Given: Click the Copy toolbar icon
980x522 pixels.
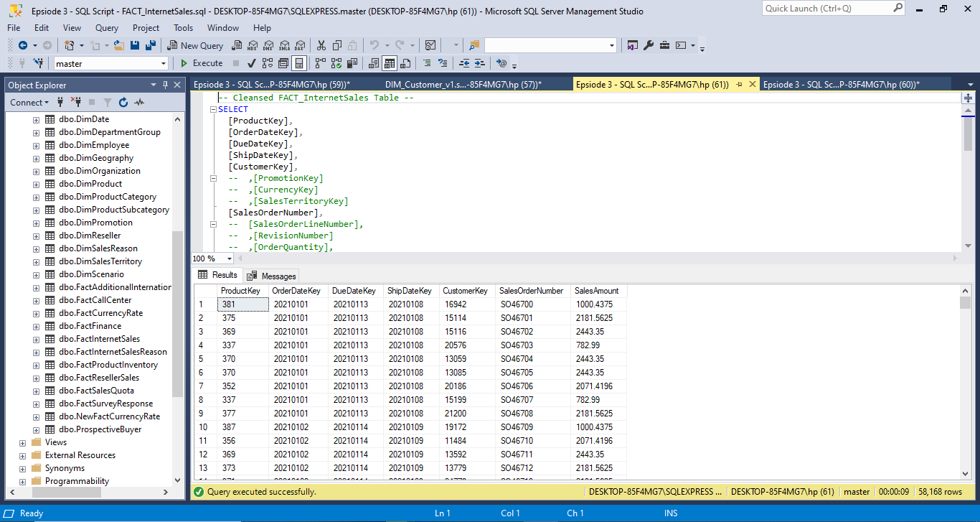Looking at the screenshot, I should tap(336, 45).
